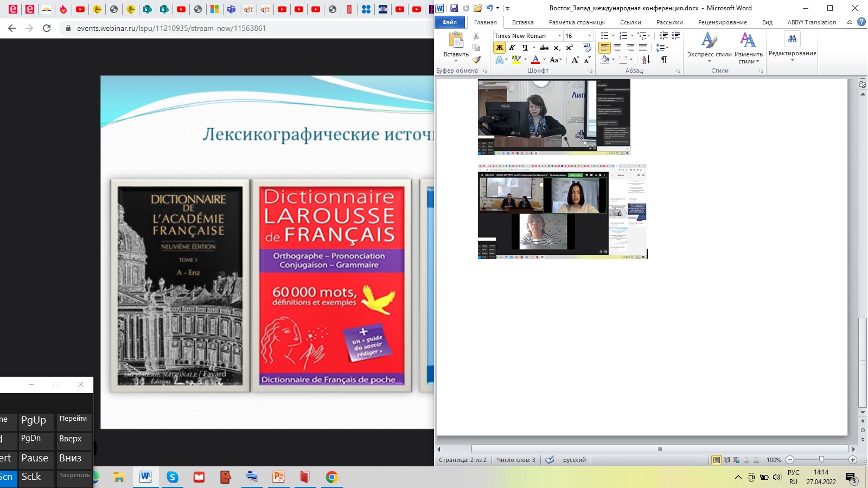This screenshot has height=488, width=868.
Task: Undo the last action in Word
Action: point(489,8)
